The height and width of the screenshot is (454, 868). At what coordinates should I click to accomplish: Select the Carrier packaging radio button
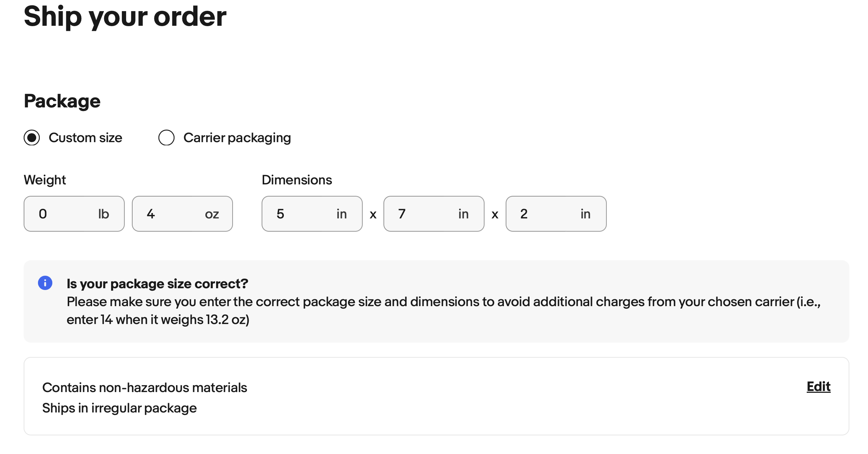tap(166, 137)
